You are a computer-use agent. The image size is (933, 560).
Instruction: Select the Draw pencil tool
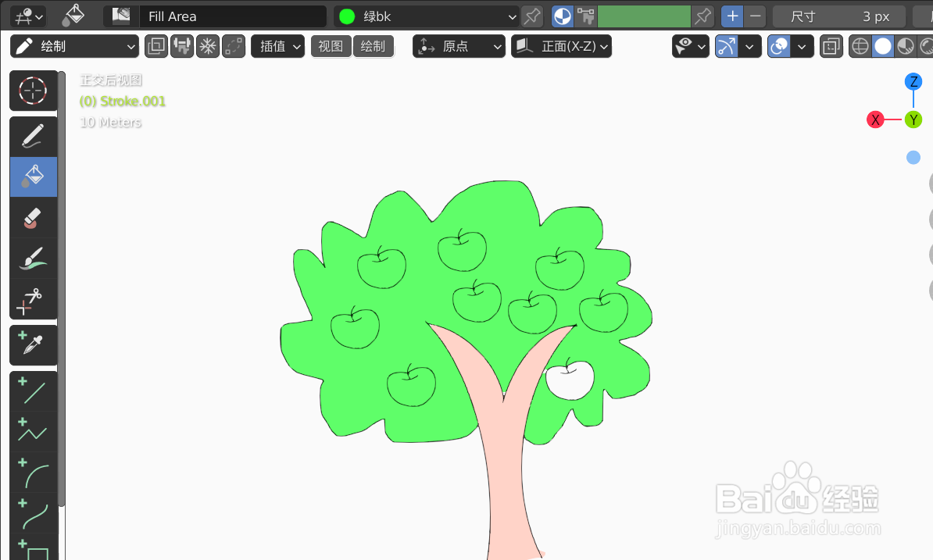[33, 137]
